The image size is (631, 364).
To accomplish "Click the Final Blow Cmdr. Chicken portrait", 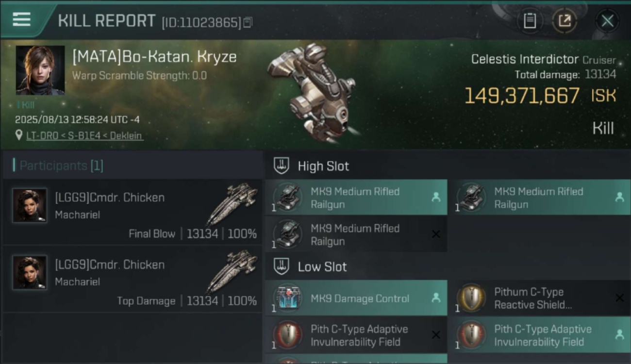I will point(30,205).
